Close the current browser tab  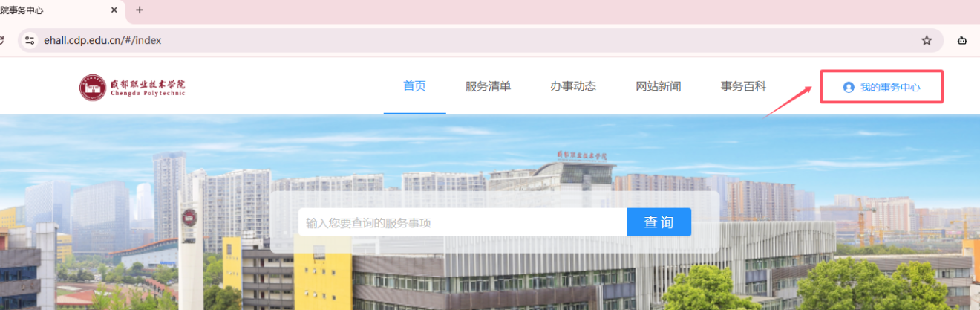coord(114,10)
